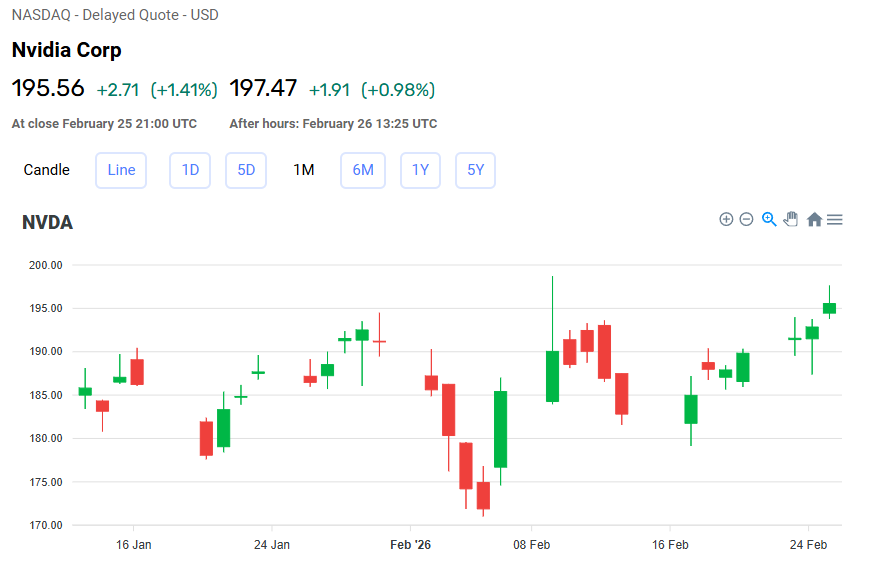This screenshot has height=577, width=882.
Task: Click the 180.00 y-axis label
Action: 46,438
